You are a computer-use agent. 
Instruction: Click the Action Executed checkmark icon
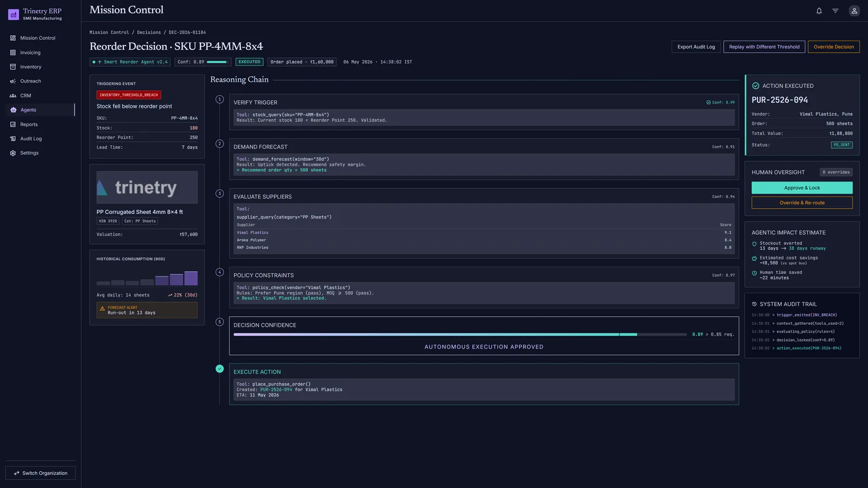click(x=756, y=86)
